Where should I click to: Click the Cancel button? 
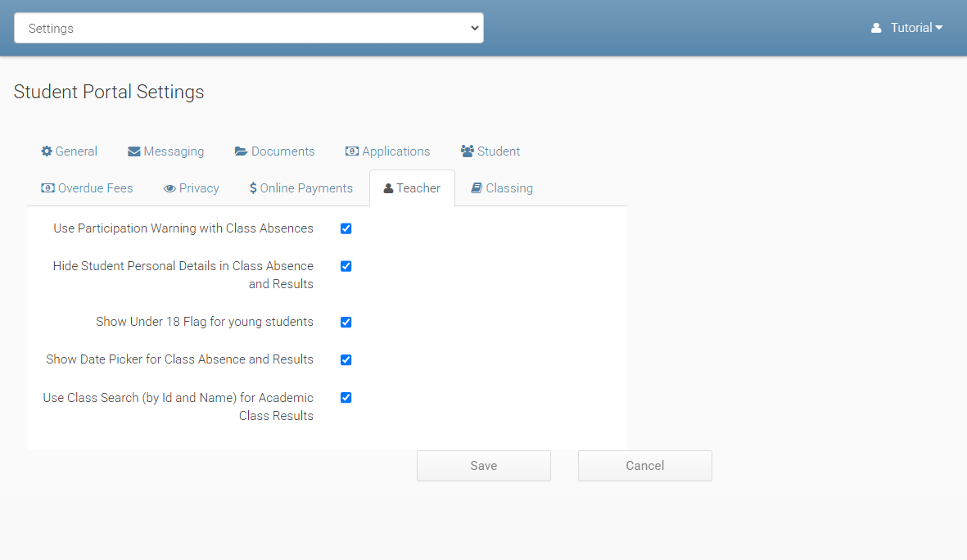click(x=644, y=466)
